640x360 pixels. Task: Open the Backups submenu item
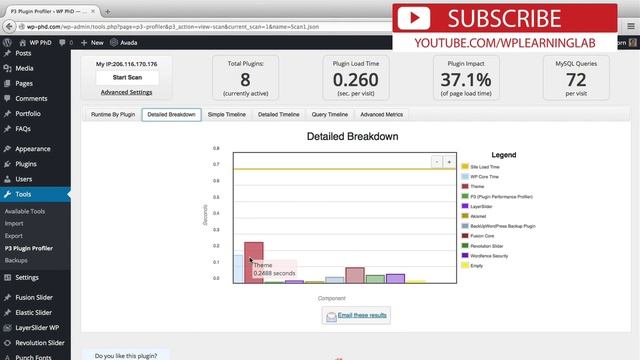(16, 260)
